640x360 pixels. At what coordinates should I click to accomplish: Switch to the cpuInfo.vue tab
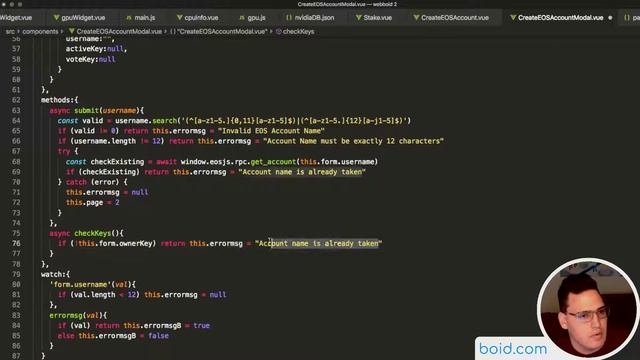[x=198, y=18]
